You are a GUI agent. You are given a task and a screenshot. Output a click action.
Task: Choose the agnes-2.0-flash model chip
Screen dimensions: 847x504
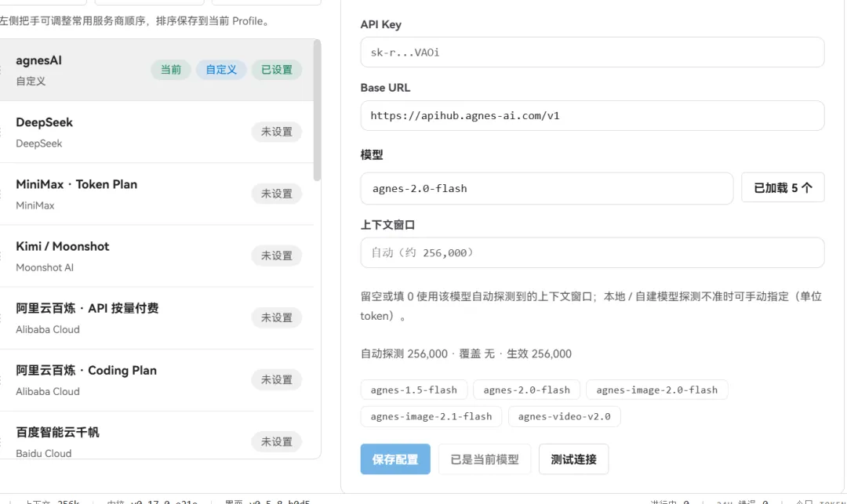(527, 390)
